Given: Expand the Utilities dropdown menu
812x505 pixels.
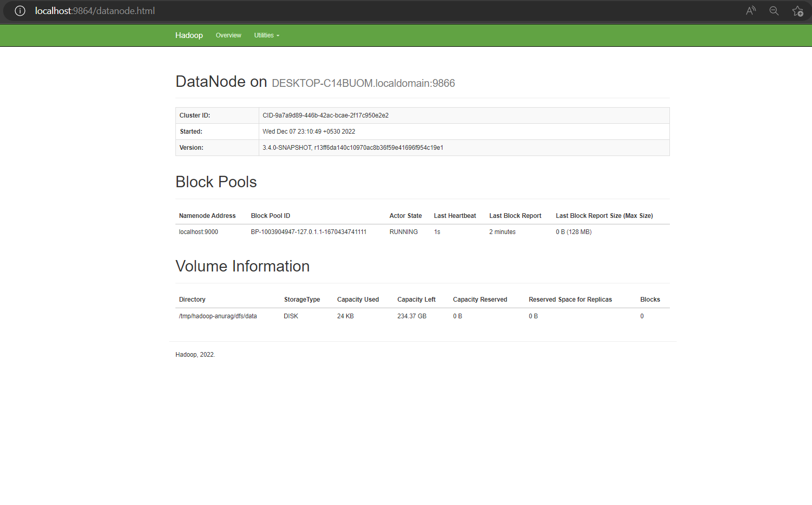Looking at the screenshot, I should pos(267,35).
